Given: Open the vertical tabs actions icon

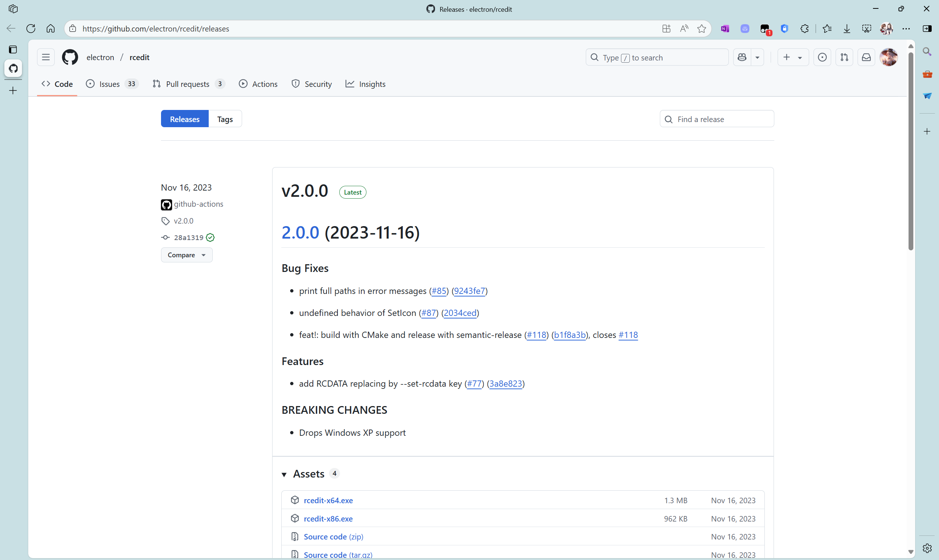Looking at the screenshot, I should pyautogui.click(x=13, y=49).
